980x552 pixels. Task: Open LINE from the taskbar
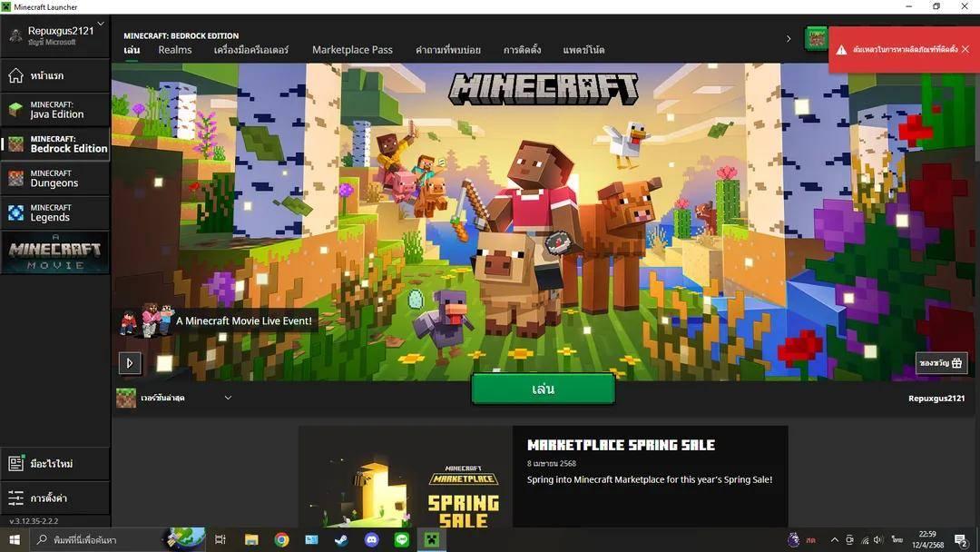tap(401, 539)
